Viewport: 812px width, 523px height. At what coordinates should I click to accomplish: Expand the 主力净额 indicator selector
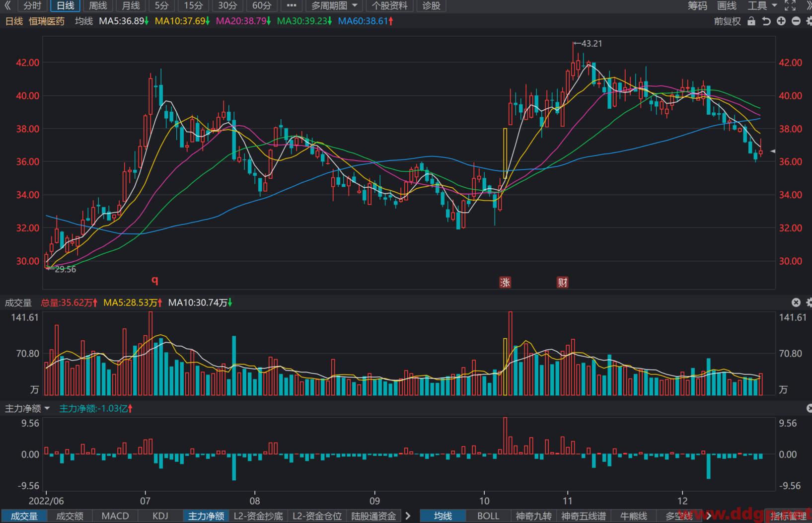click(28, 408)
